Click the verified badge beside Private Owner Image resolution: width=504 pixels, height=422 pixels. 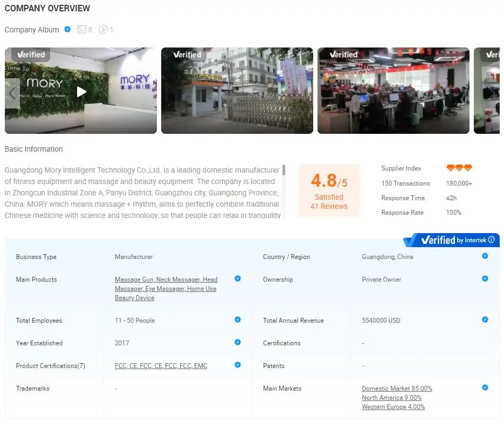point(485,278)
